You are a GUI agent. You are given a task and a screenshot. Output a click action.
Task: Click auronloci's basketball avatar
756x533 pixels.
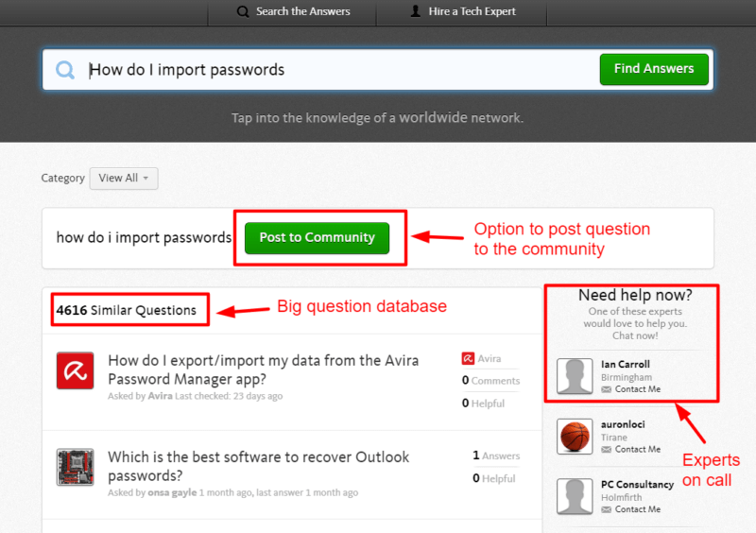[575, 437]
